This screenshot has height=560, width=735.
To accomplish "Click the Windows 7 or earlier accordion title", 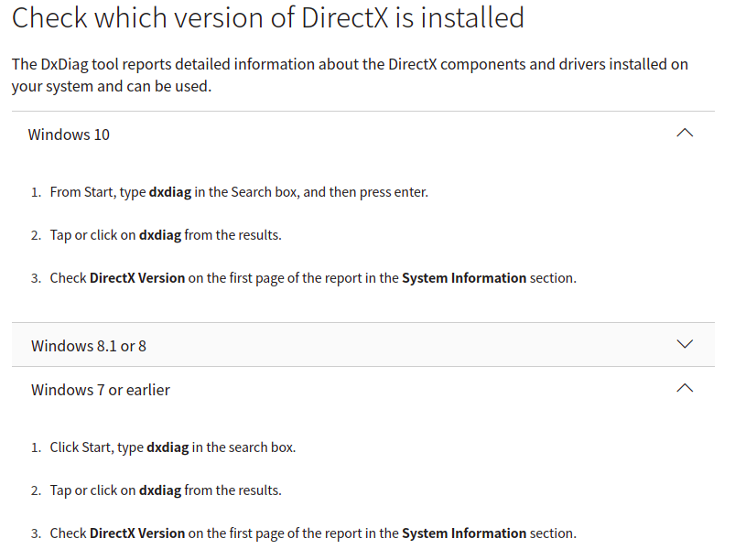I will coord(101,390).
